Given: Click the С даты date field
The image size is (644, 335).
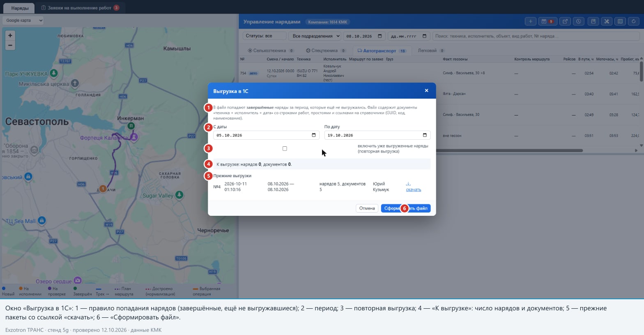Looking at the screenshot, I should (x=266, y=135).
